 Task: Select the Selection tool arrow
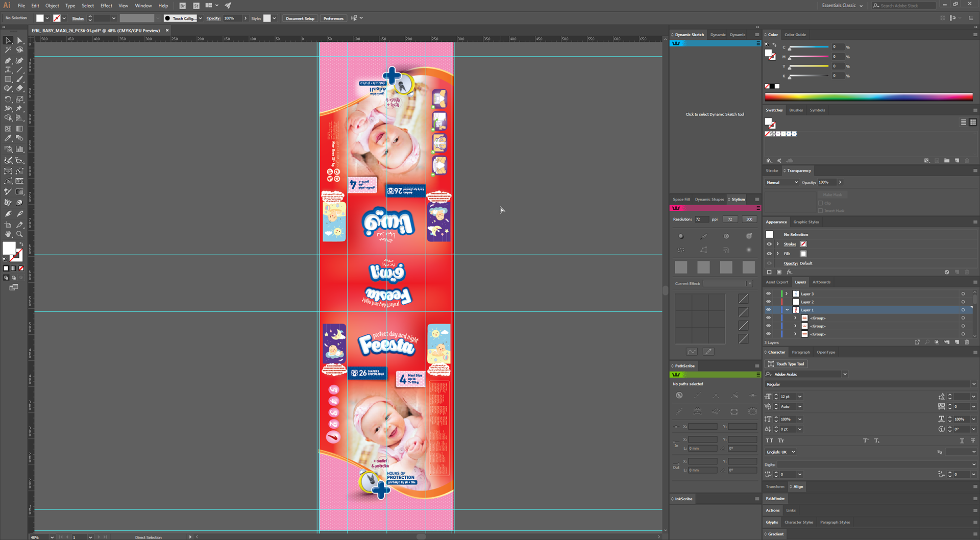coord(8,40)
